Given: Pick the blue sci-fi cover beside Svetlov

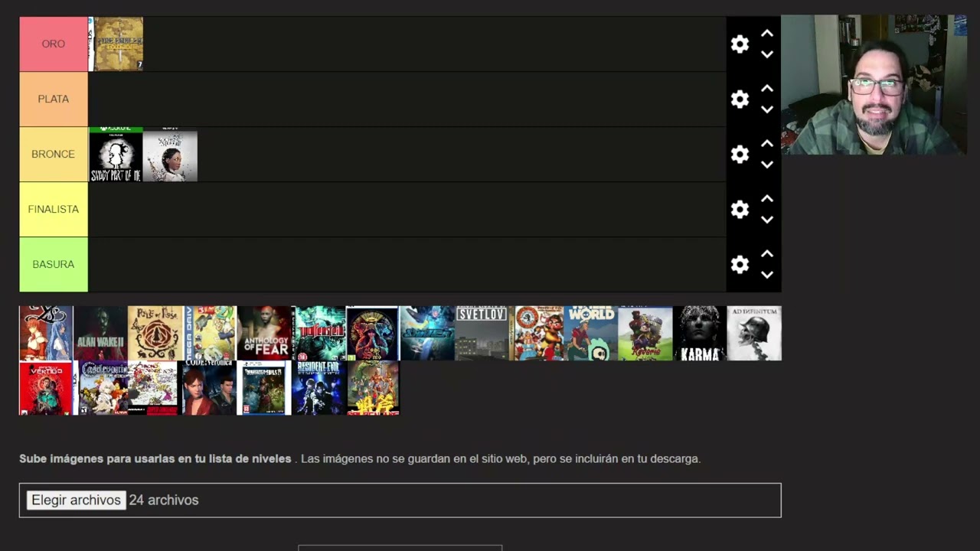Looking at the screenshot, I should click(x=426, y=334).
